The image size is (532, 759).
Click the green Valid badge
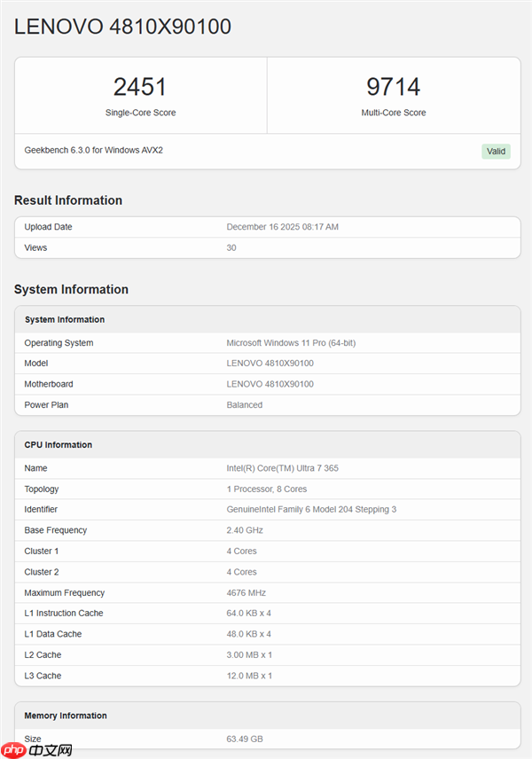[496, 151]
